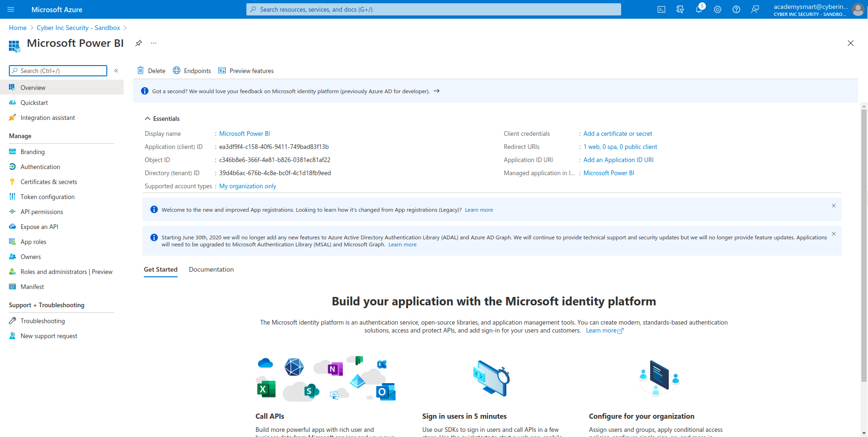Click the App roles icon
868x437 pixels.
click(13, 242)
